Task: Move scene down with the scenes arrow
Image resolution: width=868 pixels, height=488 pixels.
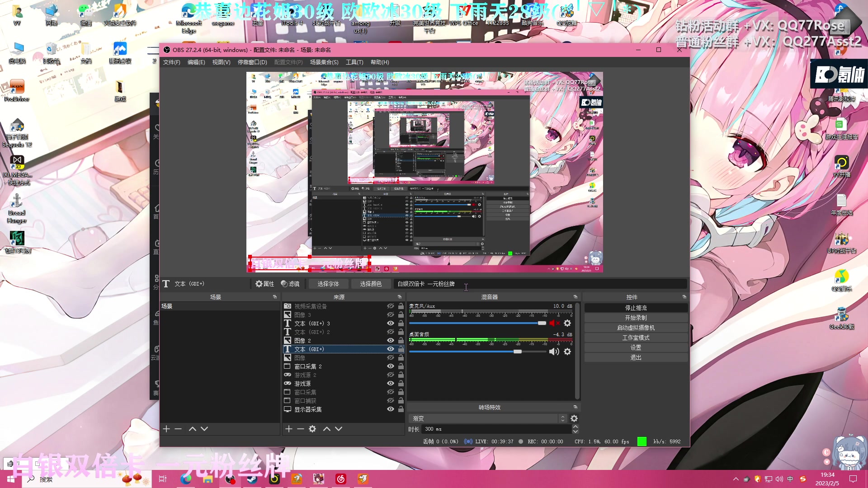Action: tap(204, 429)
